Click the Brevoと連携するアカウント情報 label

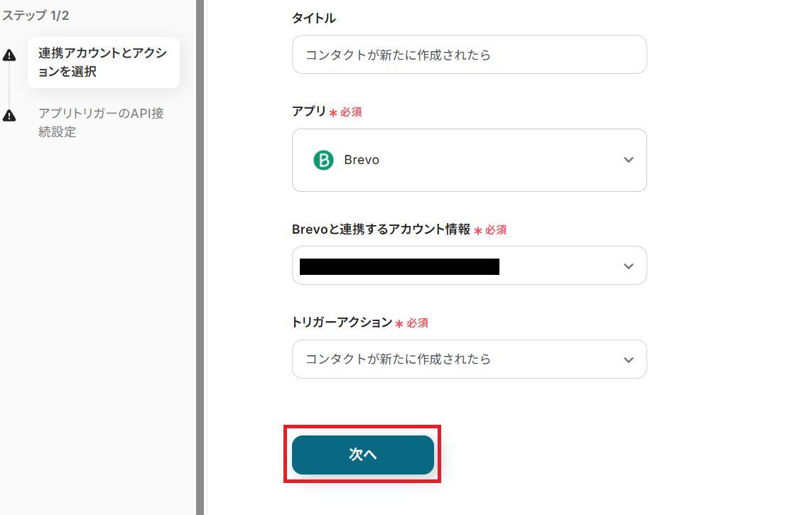(x=381, y=229)
